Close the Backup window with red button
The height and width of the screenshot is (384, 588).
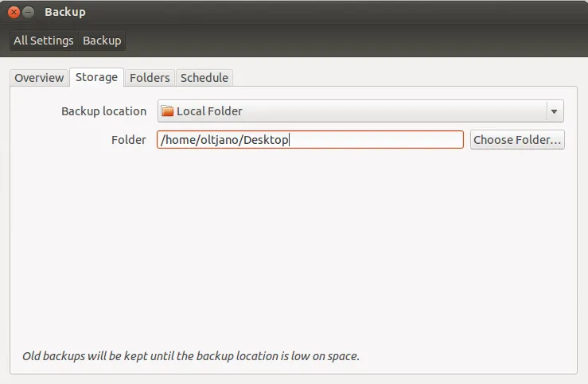[14, 13]
